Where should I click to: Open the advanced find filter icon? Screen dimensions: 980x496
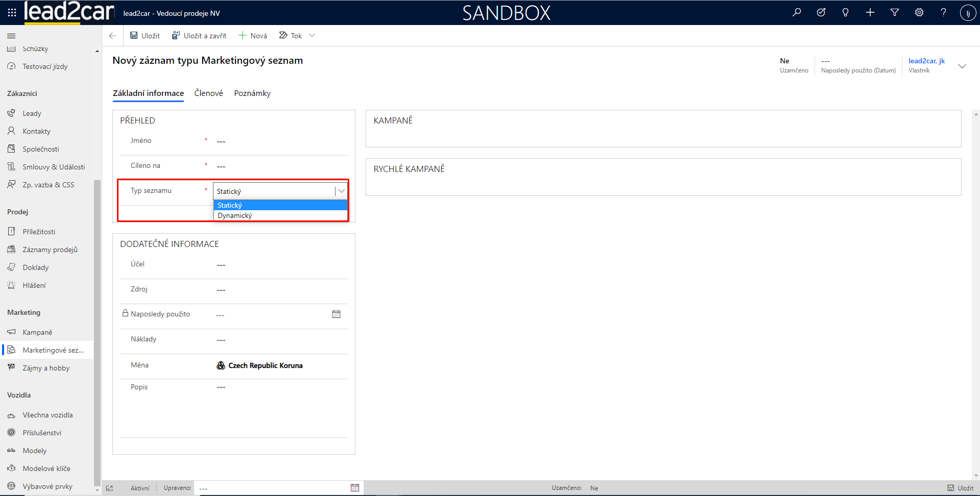(895, 13)
